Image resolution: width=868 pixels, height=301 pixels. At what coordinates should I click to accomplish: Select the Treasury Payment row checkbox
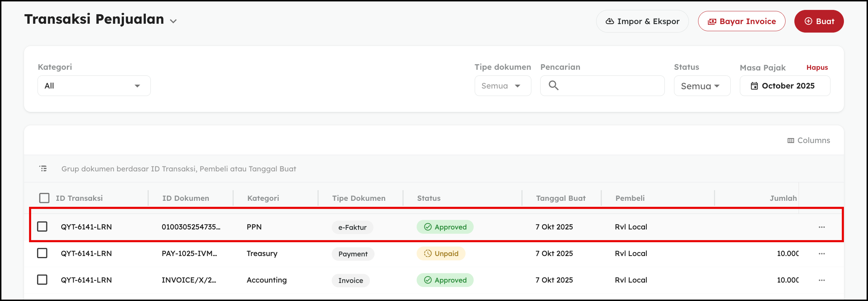pyautogui.click(x=42, y=253)
